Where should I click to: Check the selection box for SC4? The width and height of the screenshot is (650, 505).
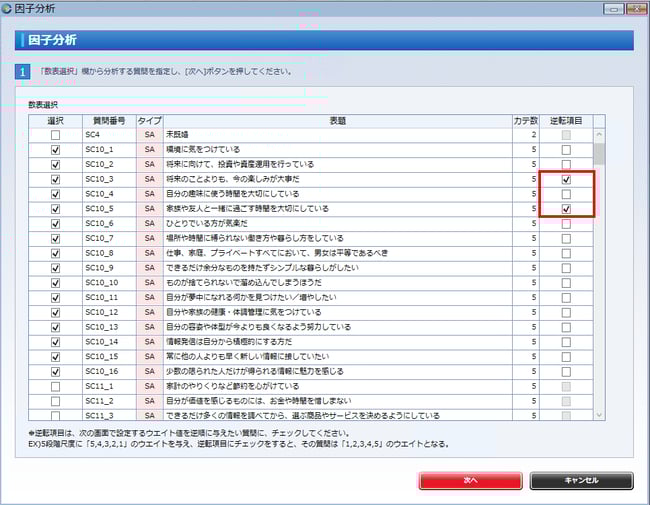pyautogui.click(x=55, y=135)
